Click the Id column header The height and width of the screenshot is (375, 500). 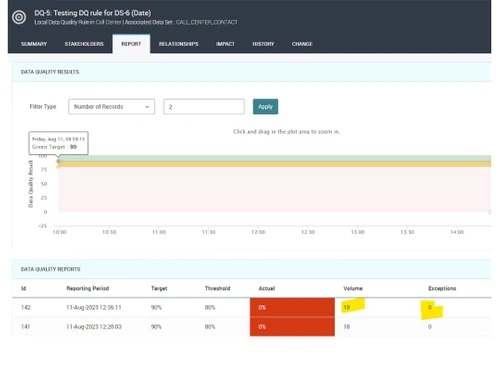(x=23, y=288)
